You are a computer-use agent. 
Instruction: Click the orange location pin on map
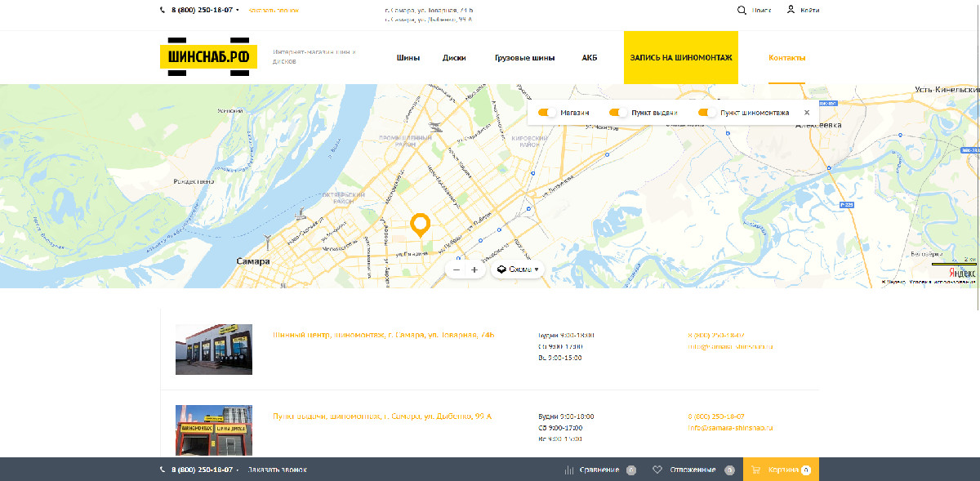pyautogui.click(x=421, y=225)
